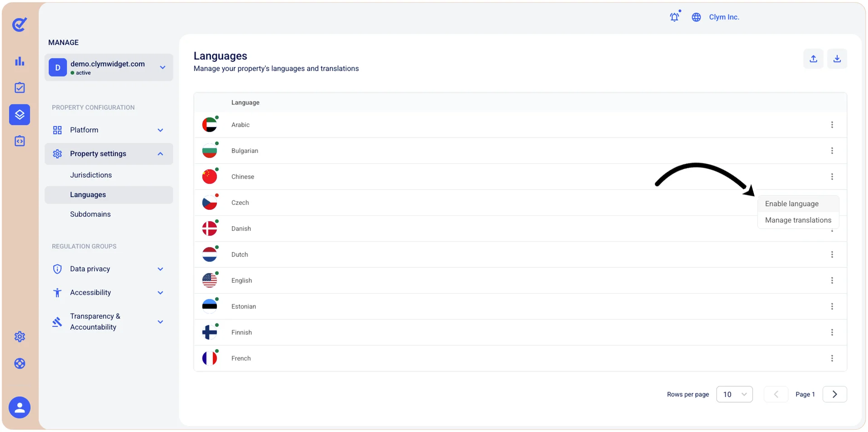The image size is (868, 432).
Task: Click the Language column header
Action: point(245,103)
